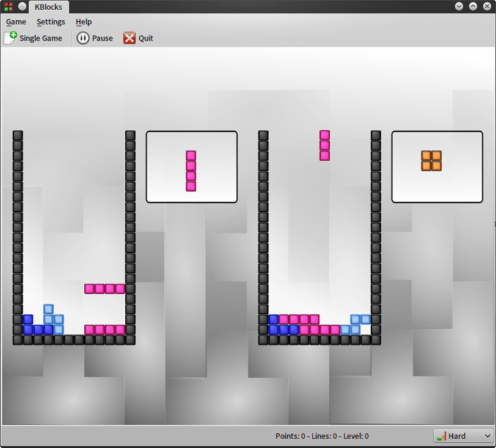
Task: Click the Single Game new-document icon
Action: [x=10, y=39]
